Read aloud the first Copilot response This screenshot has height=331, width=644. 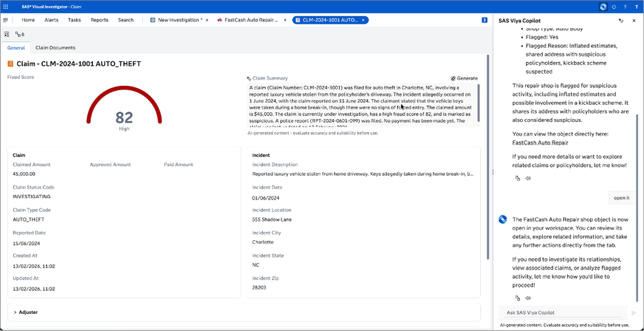[528, 178]
